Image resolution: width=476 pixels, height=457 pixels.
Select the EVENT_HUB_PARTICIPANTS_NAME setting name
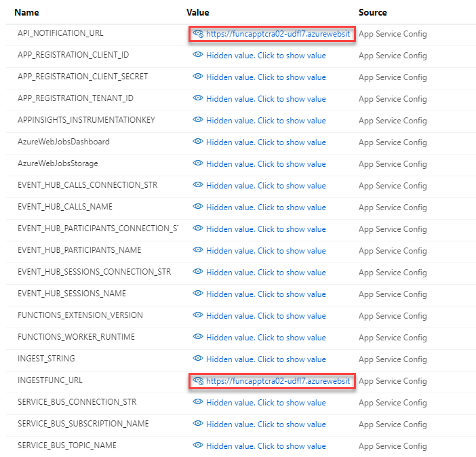(x=79, y=250)
